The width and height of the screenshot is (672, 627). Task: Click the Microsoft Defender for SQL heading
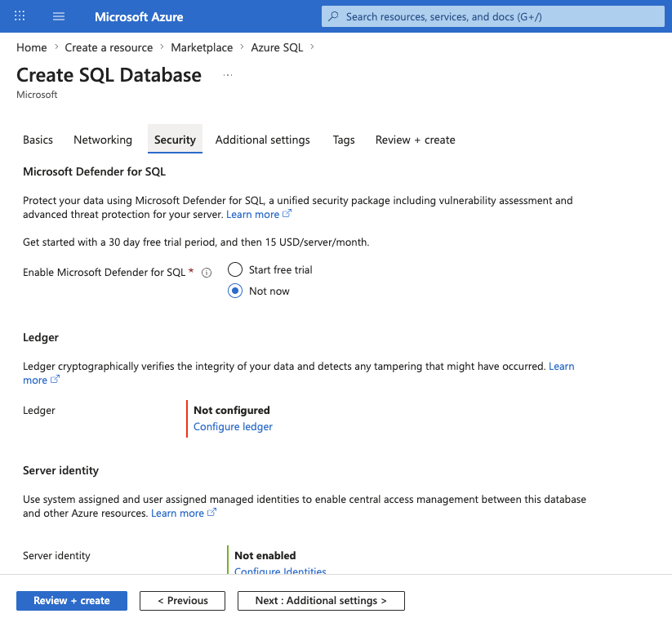point(94,171)
